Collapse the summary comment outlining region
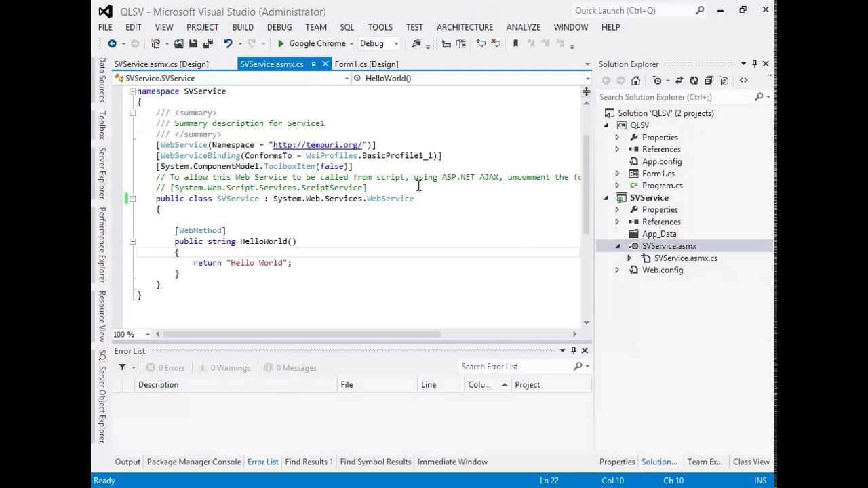The image size is (868, 488). [132, 113]
